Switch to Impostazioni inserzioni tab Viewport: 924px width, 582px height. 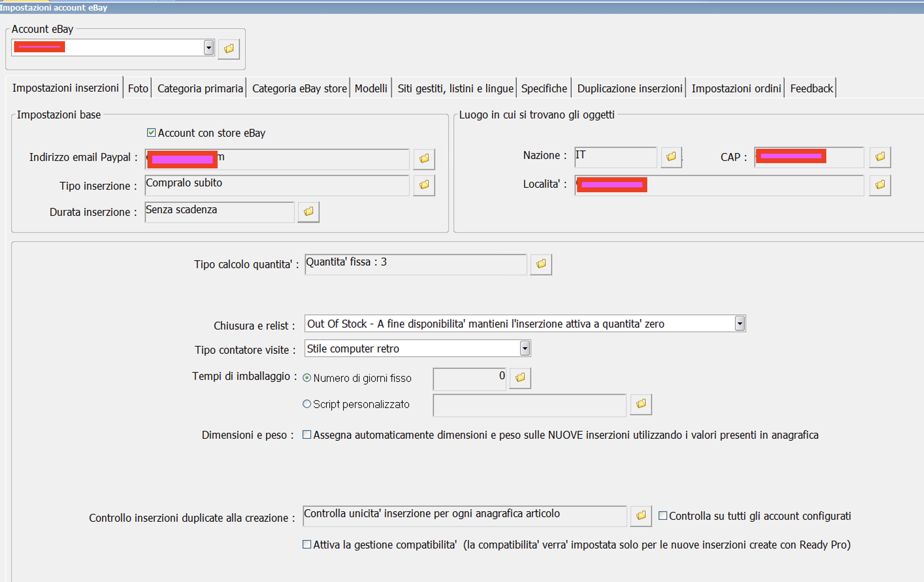pos(65,88)
